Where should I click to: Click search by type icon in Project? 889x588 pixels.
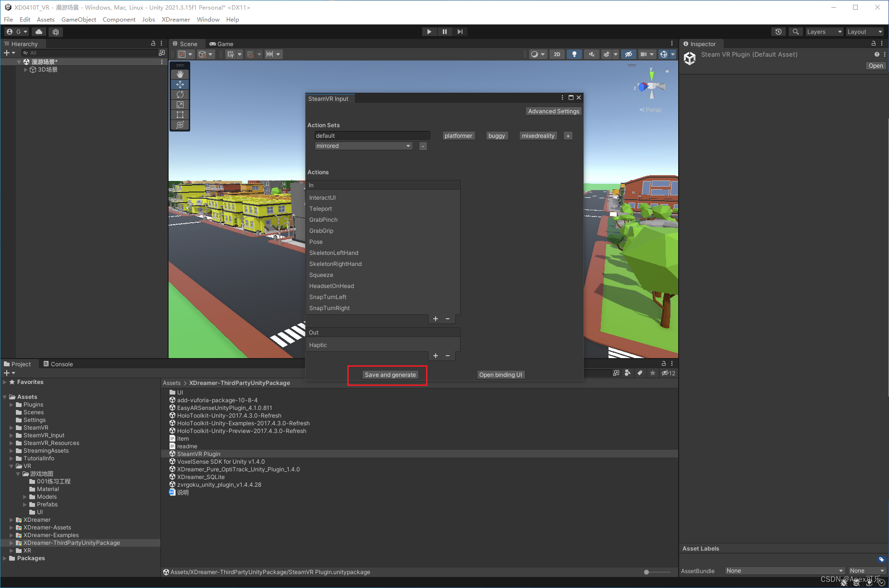point(628,373)
